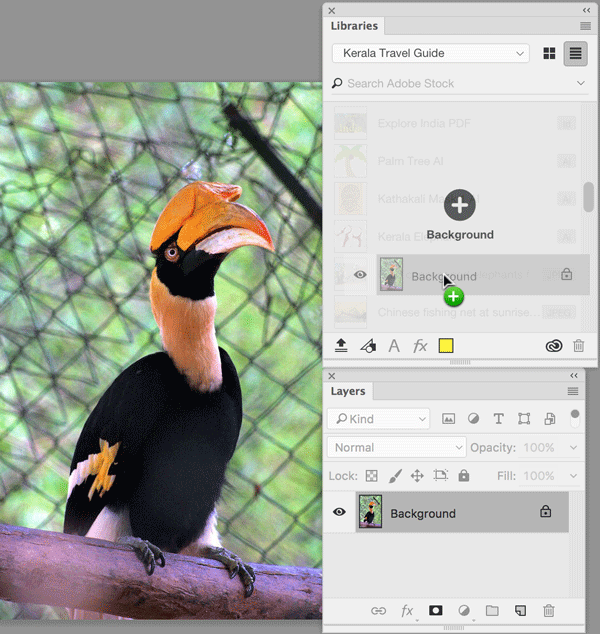Screen dimensions: 600x634
Task: Add graphic to library icon
Action: tap(368, 346)
